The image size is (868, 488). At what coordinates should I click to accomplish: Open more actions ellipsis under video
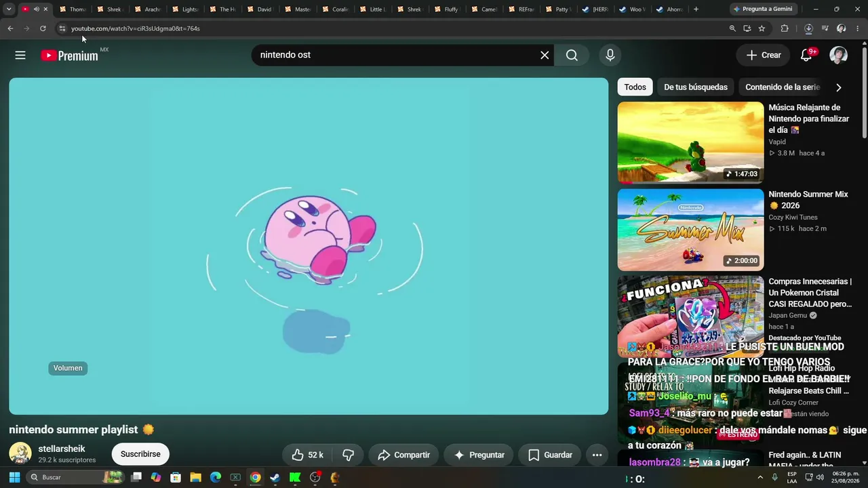coord(597,455)
